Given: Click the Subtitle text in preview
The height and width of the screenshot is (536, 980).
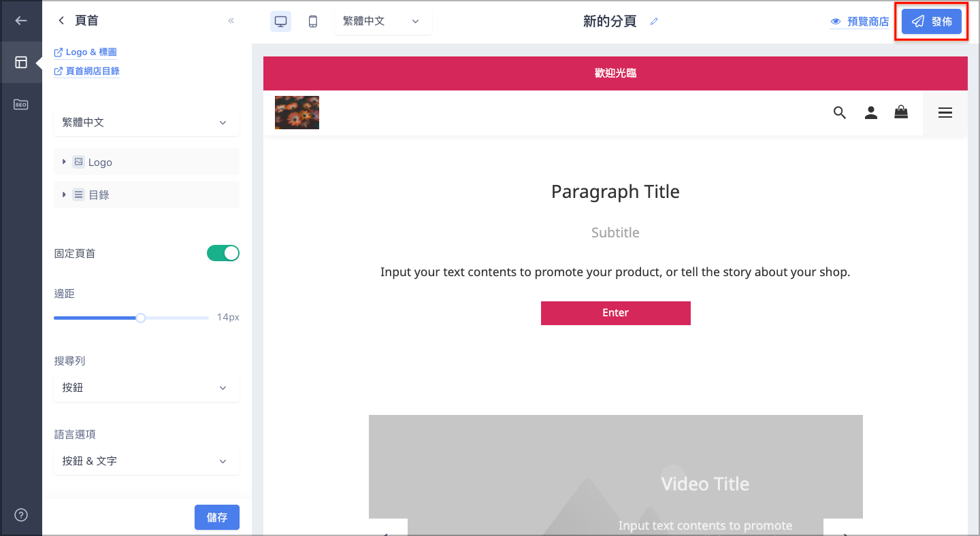Looking at the screenshot, I should coord(615,233).
